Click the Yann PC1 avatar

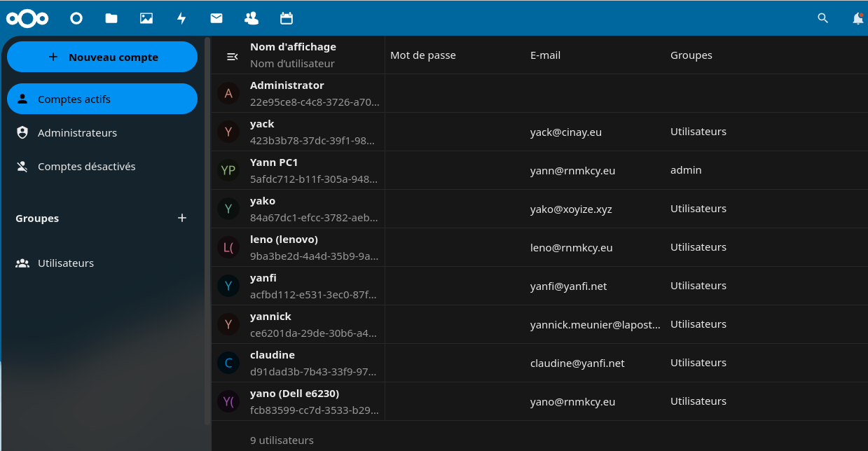(228, 170)
